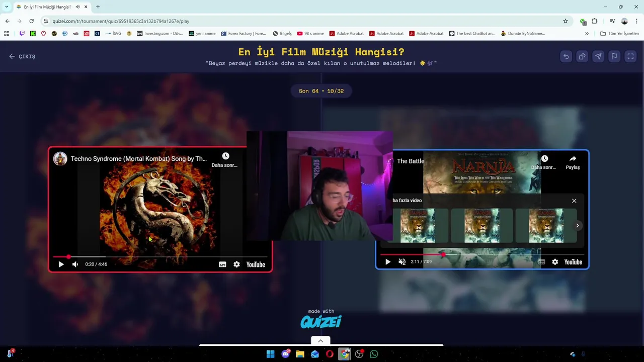Click Watch later clock on Mortal Kombat video
Viewport: 644px width, 362px height.
pos(225,156)
